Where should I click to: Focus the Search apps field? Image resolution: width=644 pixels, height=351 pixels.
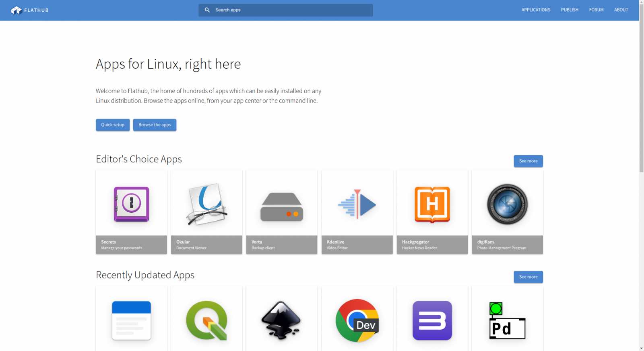pyautogui.click(x=285, y=10)
